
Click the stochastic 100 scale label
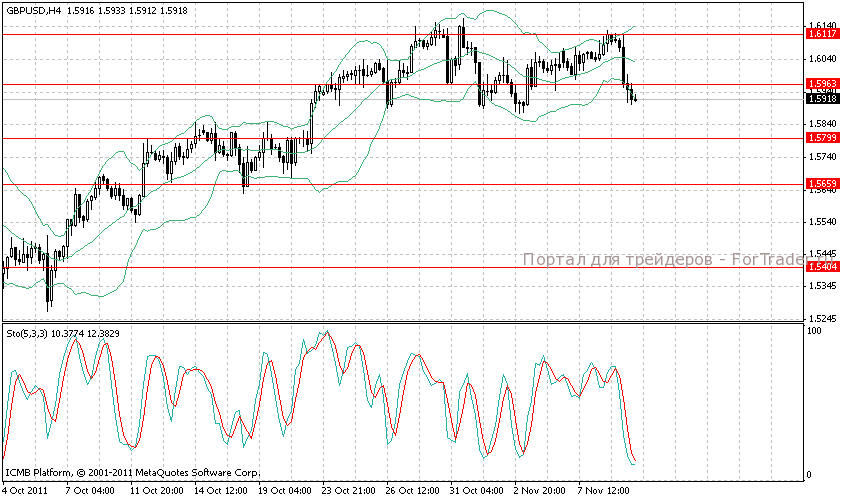(814, 331)
